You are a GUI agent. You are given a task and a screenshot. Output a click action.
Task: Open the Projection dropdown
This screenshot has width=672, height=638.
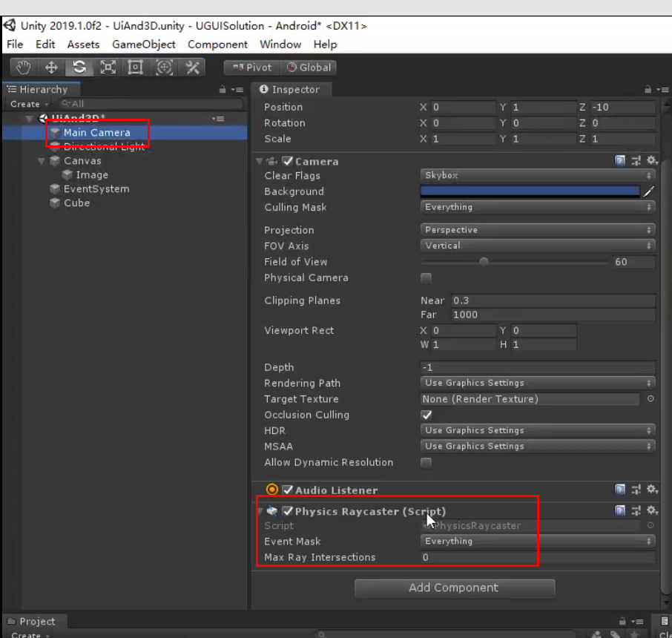click(x=538, y=230)
